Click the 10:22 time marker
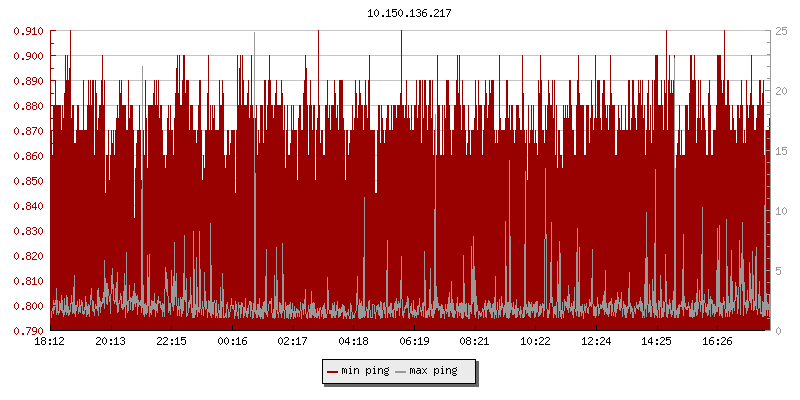This screenshot has height=400, width=800. click(535, 342)
